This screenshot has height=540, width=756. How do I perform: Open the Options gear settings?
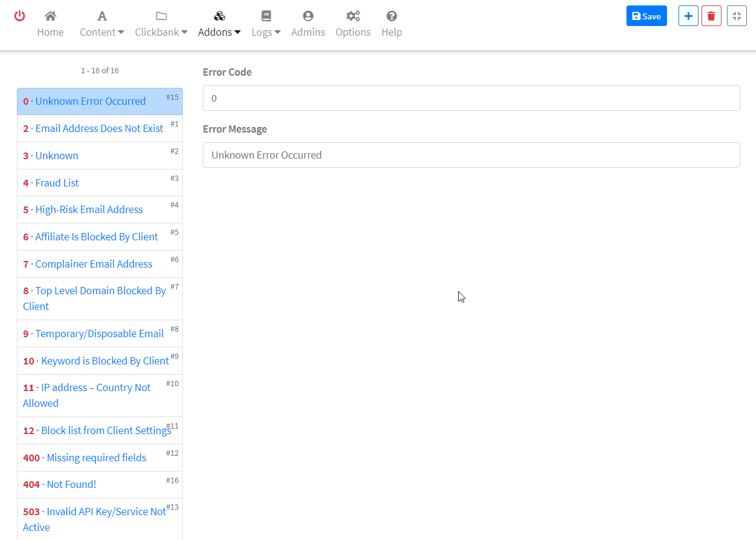[353, 24]
